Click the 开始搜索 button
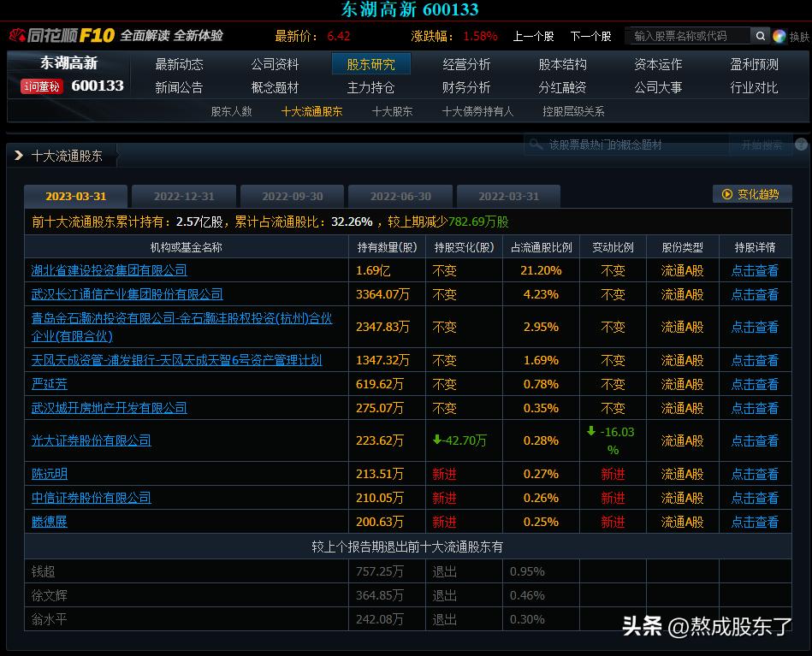812x656 pixels. point(762,144)
